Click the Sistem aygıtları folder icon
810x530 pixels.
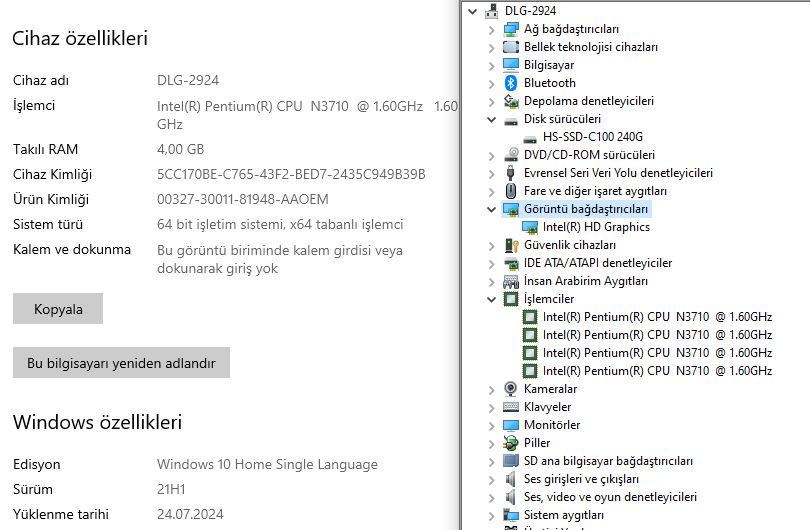coord(511,515)
